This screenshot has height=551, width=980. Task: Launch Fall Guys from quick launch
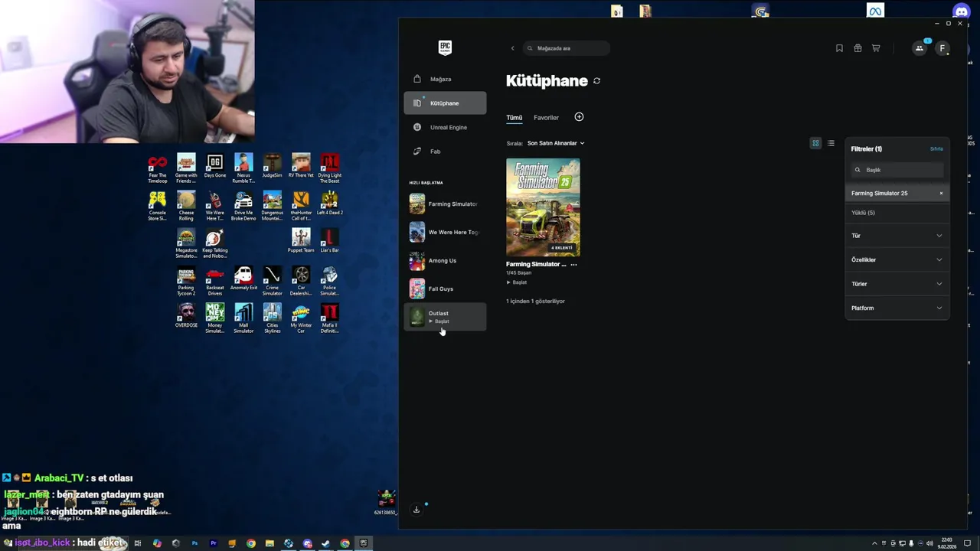(444, 289)
